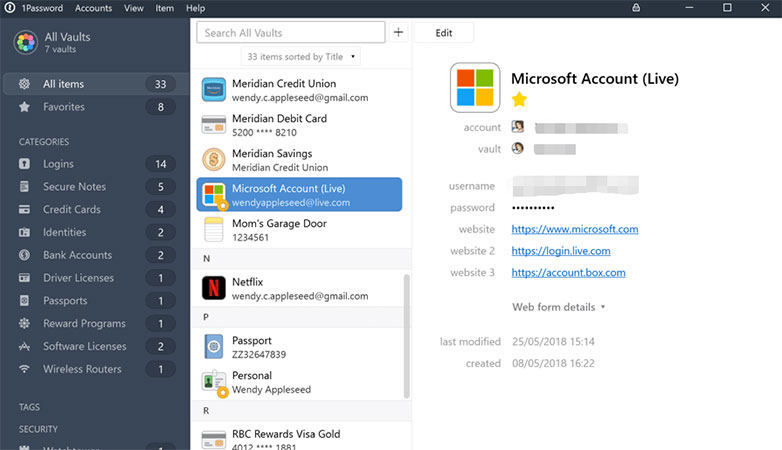Image resolution: width=782 pixels, height=450 pixels.
Task: Open the Accounts menu
Action: (93, 8)
